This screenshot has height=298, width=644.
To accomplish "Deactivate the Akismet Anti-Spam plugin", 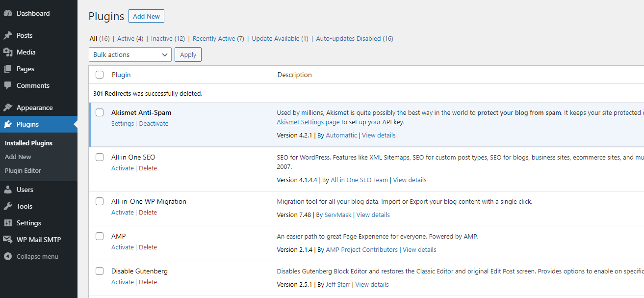I will point(154,124).
